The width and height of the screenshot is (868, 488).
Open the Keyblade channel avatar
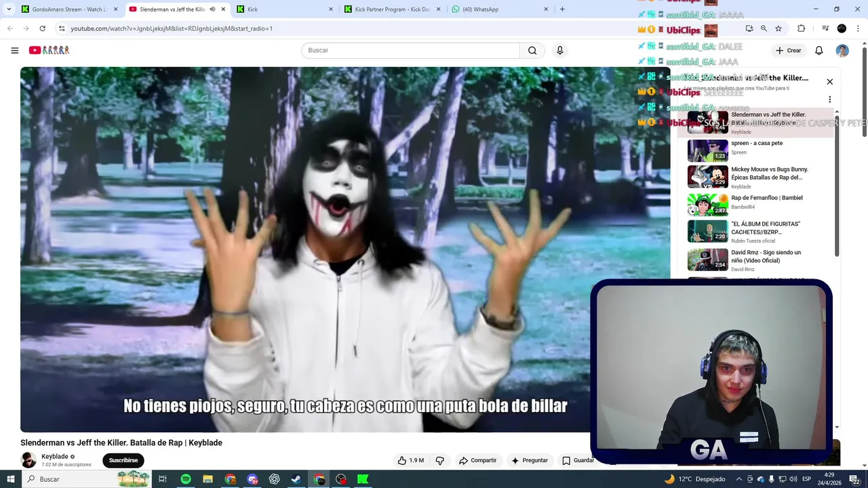[x=28, y=460]
